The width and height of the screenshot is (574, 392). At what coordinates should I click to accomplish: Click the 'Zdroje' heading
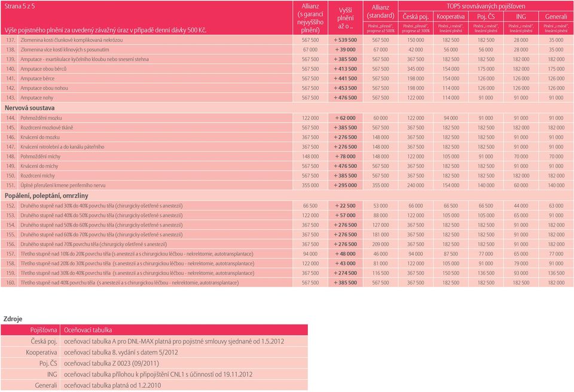13,318
